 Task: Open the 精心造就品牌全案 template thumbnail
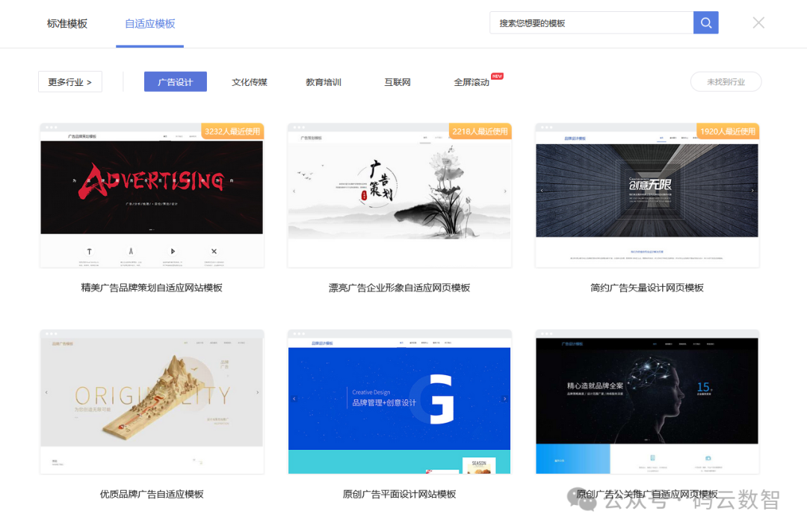647,402
